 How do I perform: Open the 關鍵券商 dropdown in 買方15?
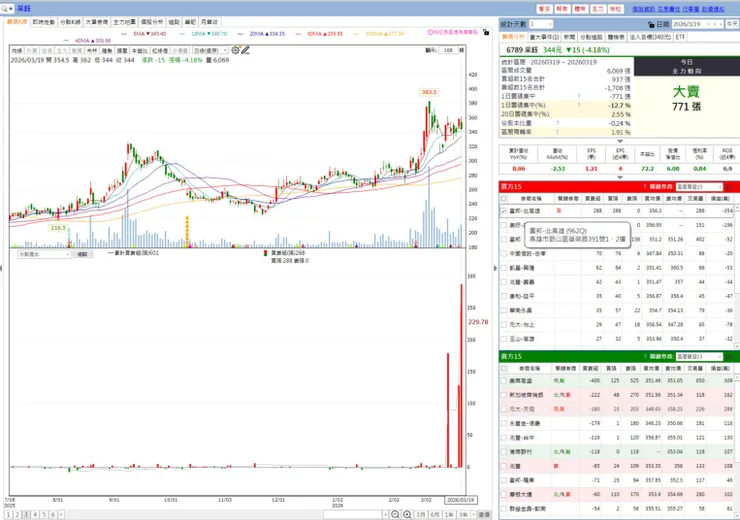tap(699, 187)
